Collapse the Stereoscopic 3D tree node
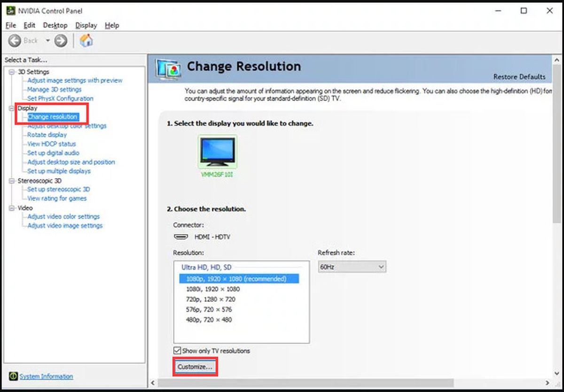The image size is (564, 392). [x=12, y=180]
